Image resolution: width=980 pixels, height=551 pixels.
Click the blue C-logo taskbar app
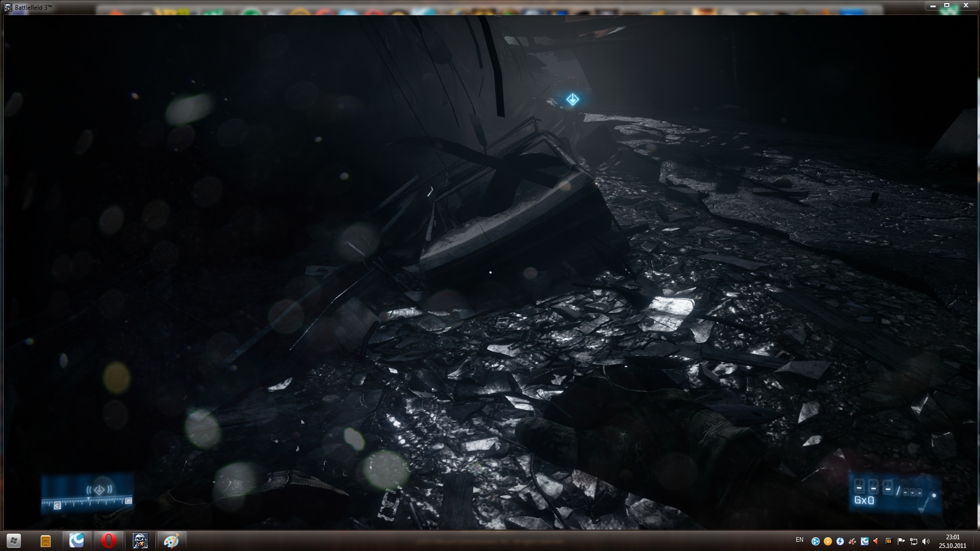tap(77, 540)
